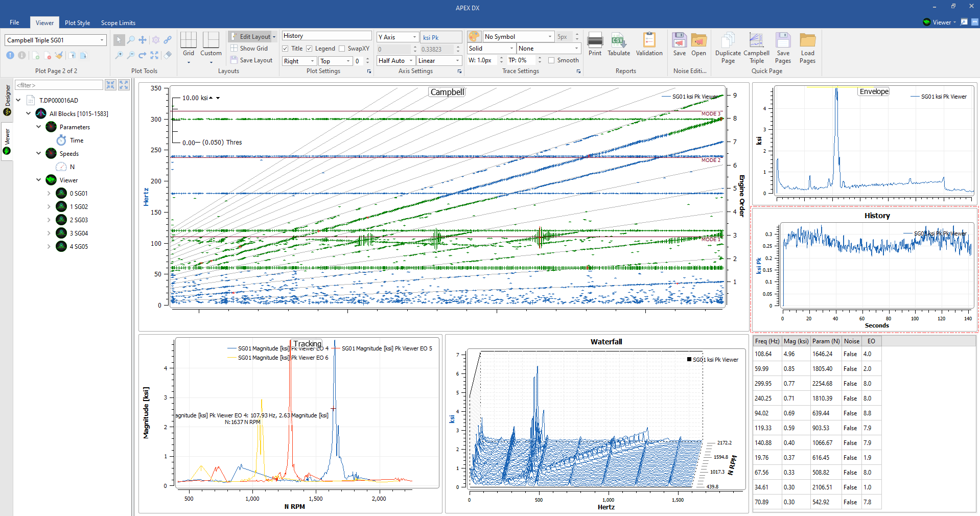The height and width of the screenshot is (516, 980).
Task: Toggle the Legend checkbox
Action: [x=309, y=49]
